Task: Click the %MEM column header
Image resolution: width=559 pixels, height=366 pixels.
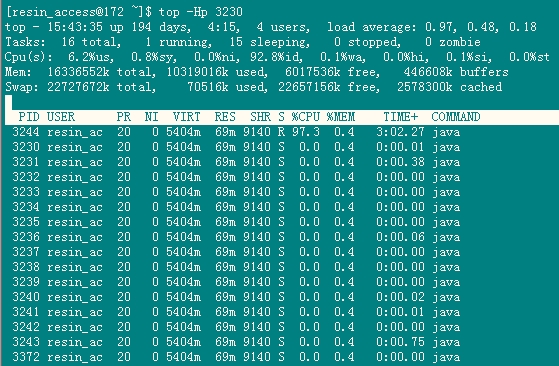Action: click(340, 117)
